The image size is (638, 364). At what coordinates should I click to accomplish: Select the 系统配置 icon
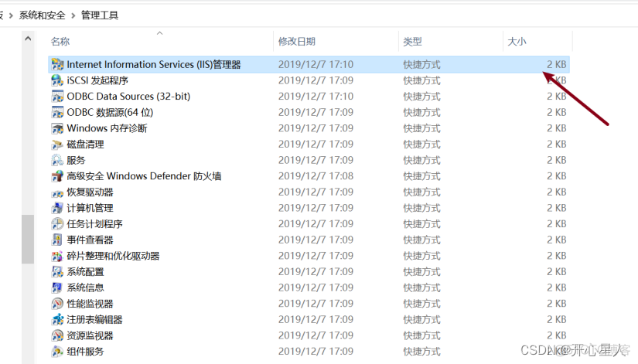[x=57, y=272]
